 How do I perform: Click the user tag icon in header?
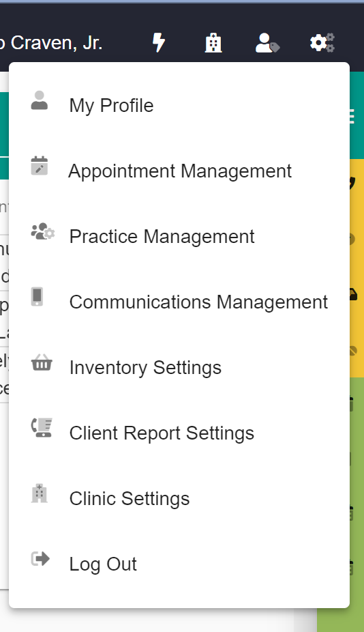[x=267, y=43]
